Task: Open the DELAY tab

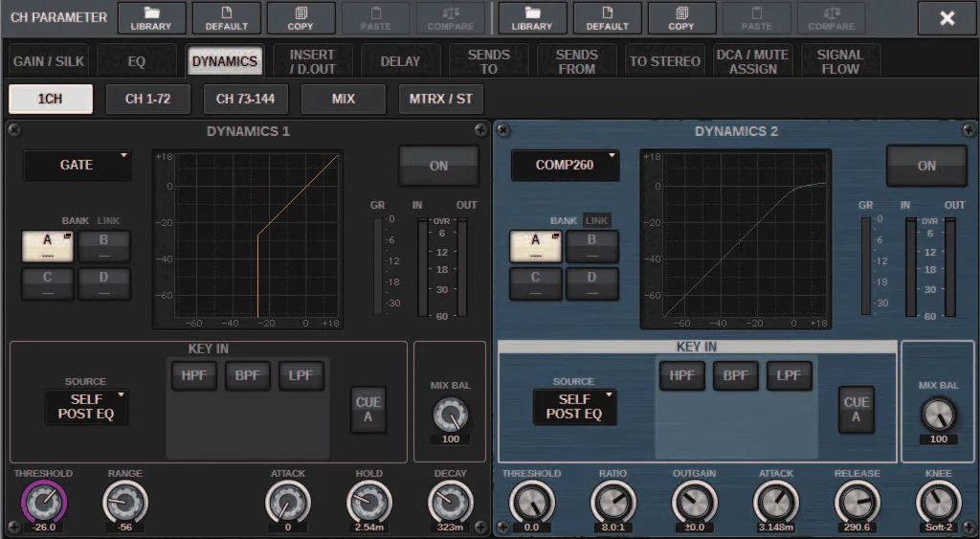Action: [401, 61]
